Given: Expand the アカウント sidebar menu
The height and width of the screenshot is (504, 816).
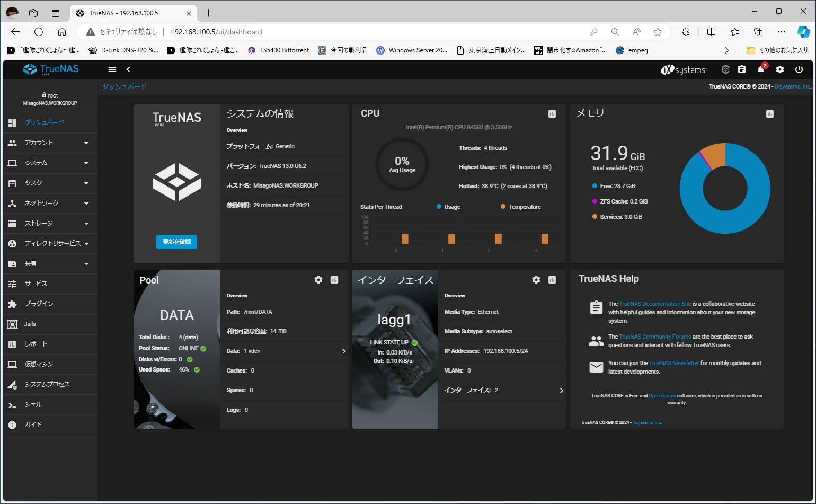Looking at the screenshot, I should click(x=50, y=143).
